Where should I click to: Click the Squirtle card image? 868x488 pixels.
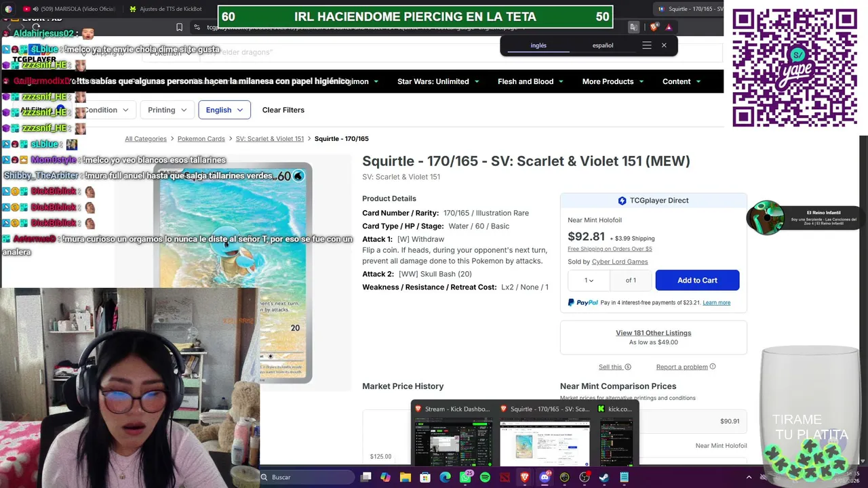(x=233, y=272)
